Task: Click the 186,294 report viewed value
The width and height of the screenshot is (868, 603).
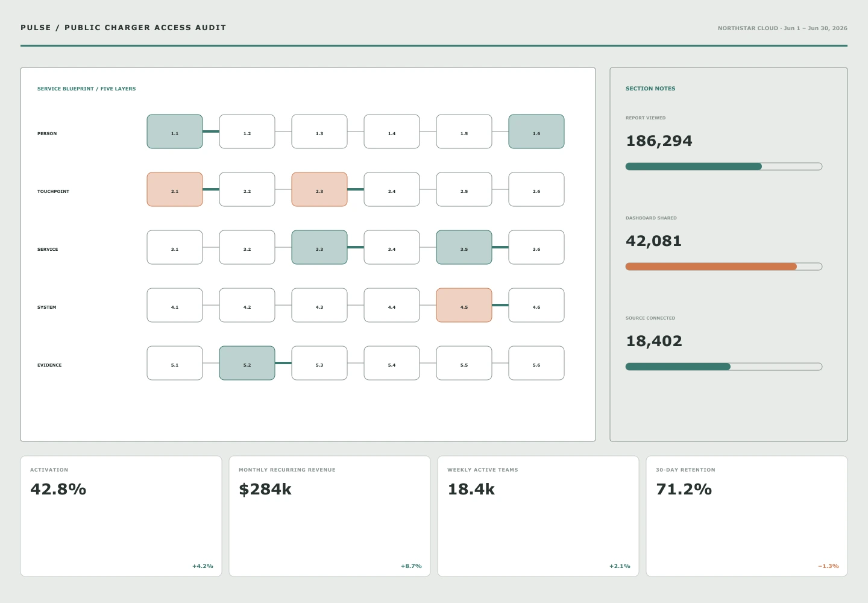Action: (659, 141)
